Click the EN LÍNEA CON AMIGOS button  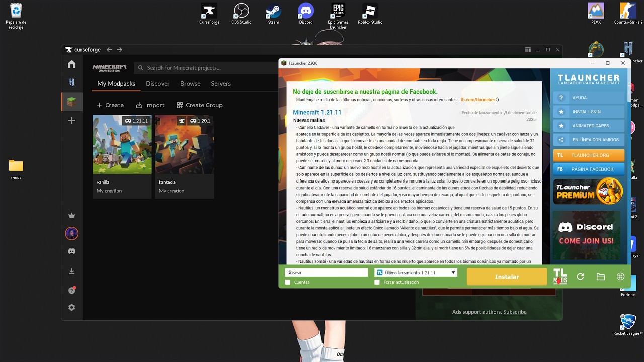[x=589, y=140]
